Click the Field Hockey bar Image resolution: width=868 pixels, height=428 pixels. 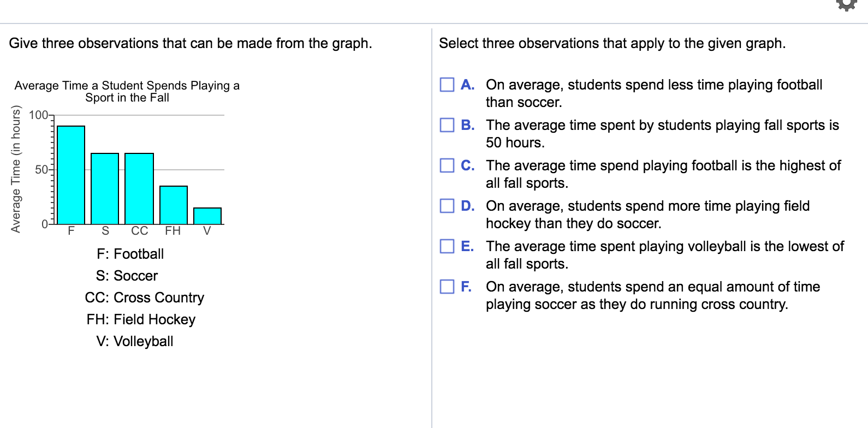(x=174, y=205)
